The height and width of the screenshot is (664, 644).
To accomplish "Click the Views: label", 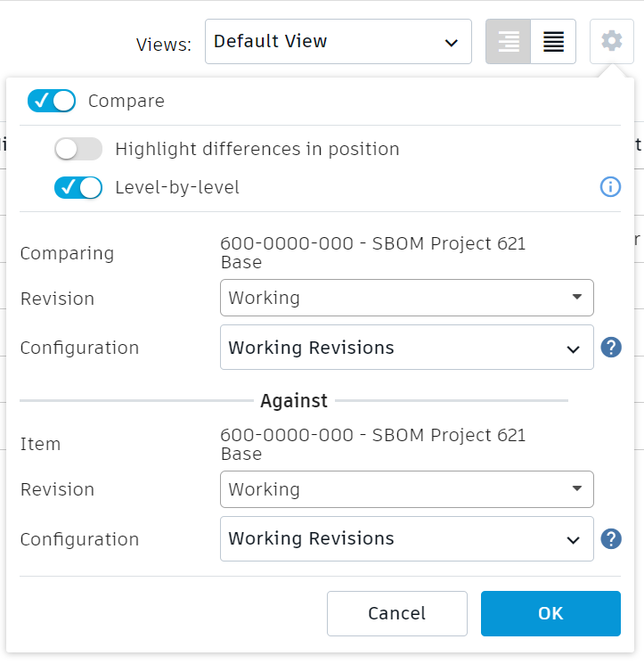I will pyautogui.click(x=163, y=45).
